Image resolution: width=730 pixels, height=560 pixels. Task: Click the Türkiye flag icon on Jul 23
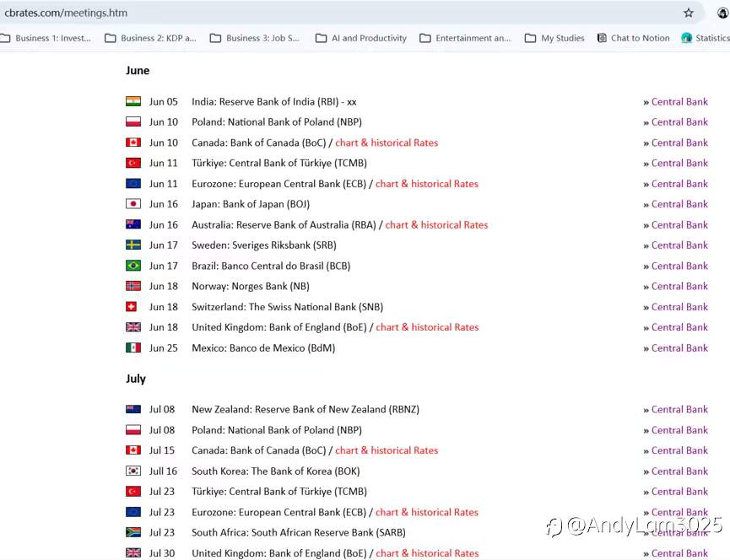[x=133, y=491]
